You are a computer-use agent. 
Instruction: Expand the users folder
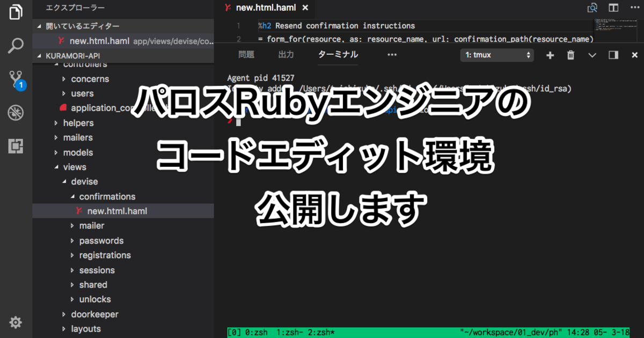click(x=82, y=93)
